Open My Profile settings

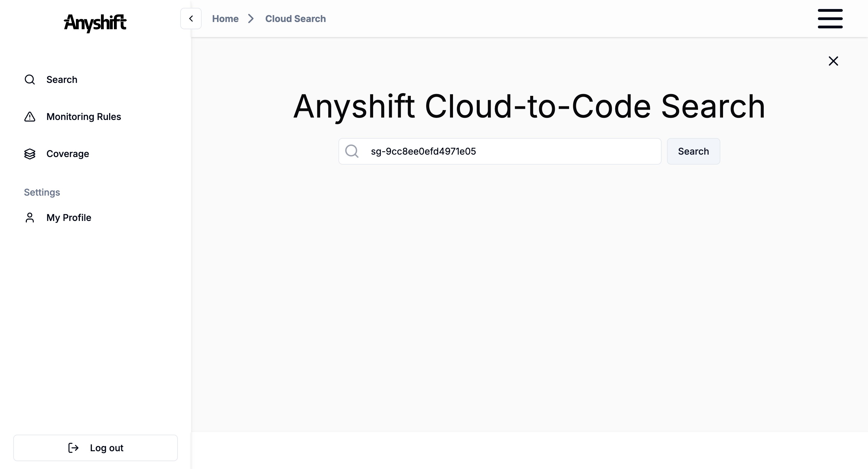click(69, 218)
